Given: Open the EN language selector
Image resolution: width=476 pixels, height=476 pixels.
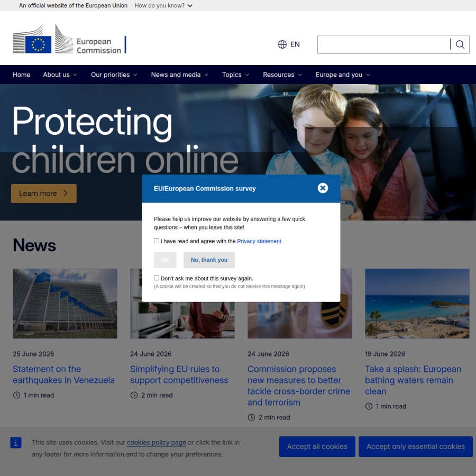Looking at the screenshot, I should pos(289,44).
